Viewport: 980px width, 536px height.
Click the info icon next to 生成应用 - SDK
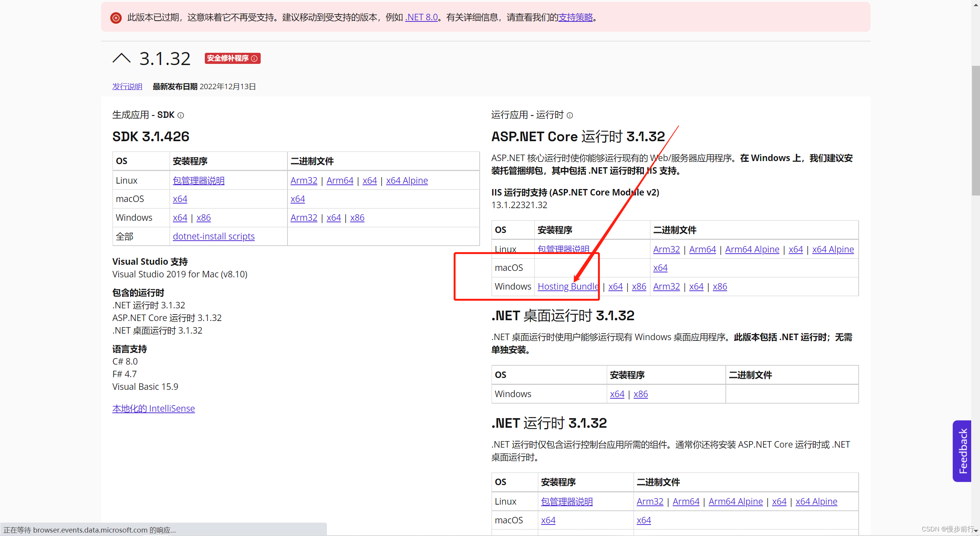click(181, 115)
